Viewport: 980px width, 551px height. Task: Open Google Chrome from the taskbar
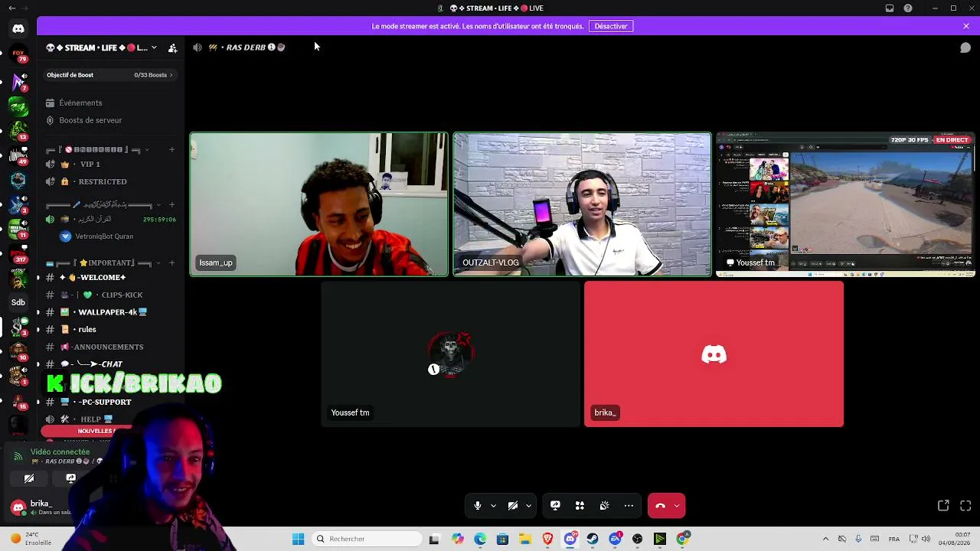682,539
